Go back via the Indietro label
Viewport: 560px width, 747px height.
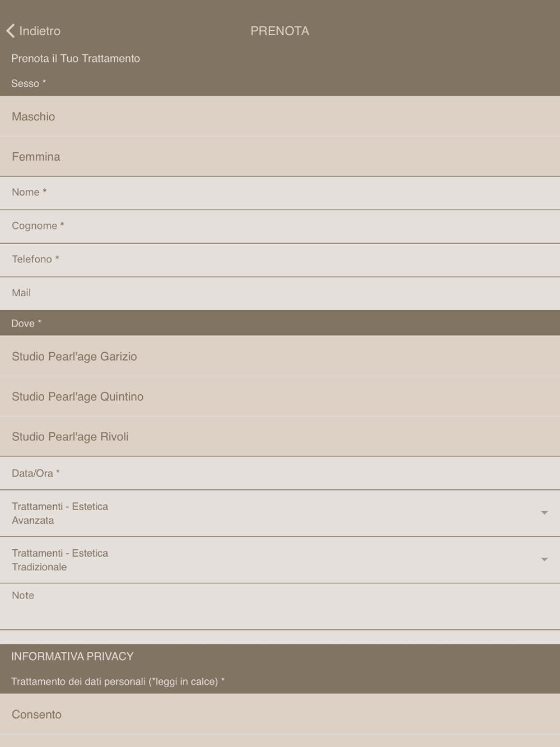[40, 31]
